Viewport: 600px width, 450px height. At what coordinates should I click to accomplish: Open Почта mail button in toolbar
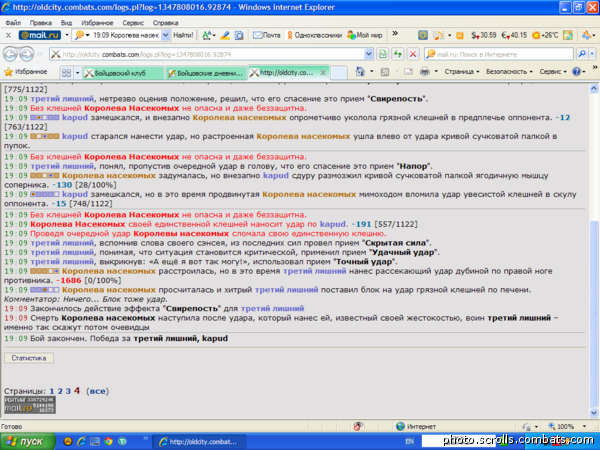pos(267,35)
